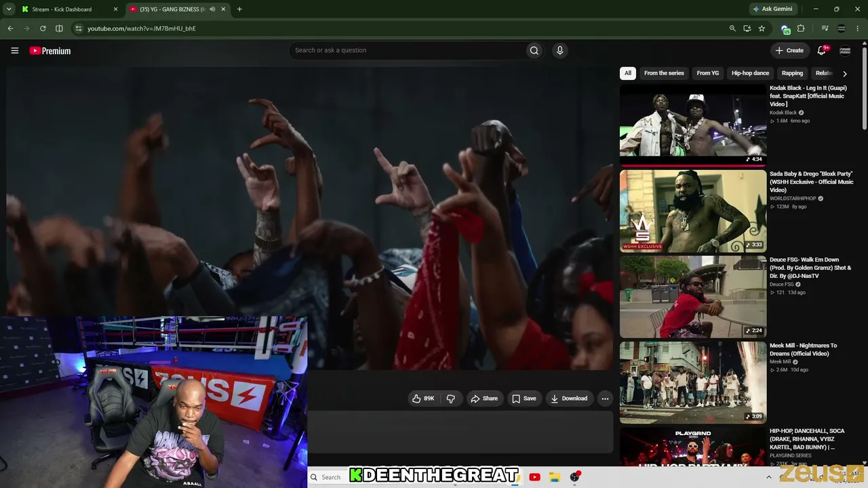The image size is (868, 488).
Task: Mute the YG tab audio speaker icon
Action: [x=212, y=9]
